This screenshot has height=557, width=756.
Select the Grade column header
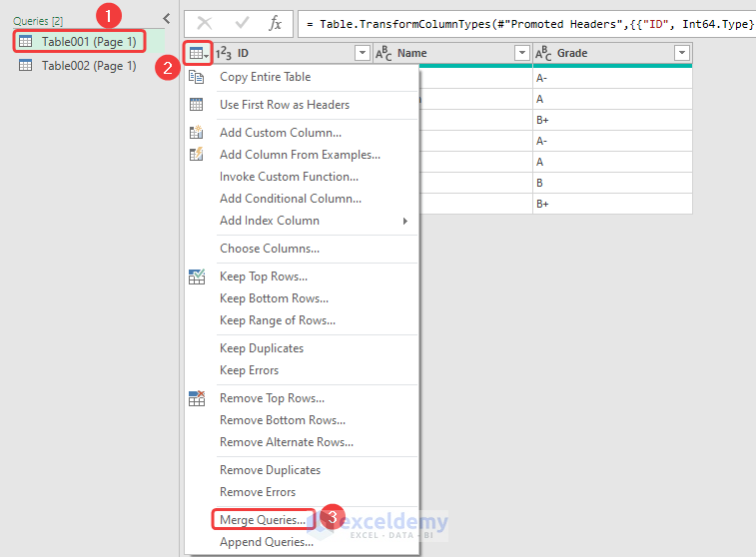[612, 53]
